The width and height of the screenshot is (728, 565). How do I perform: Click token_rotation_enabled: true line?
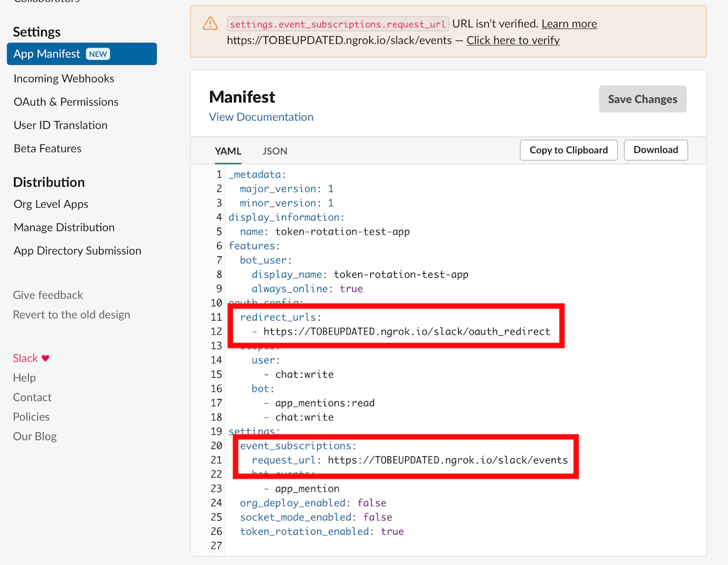click(x=322, y=532)
